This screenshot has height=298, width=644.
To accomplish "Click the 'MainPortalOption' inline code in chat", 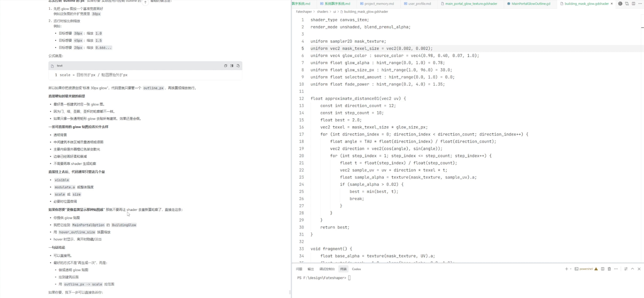I will point(88,225).
